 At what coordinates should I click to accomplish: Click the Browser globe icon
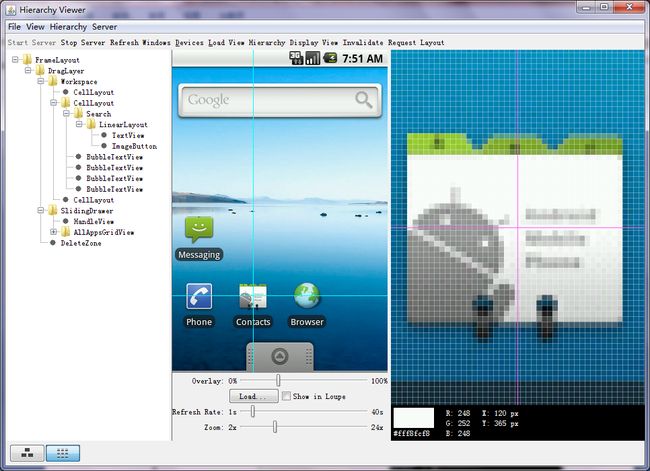[x=307, y=296]
